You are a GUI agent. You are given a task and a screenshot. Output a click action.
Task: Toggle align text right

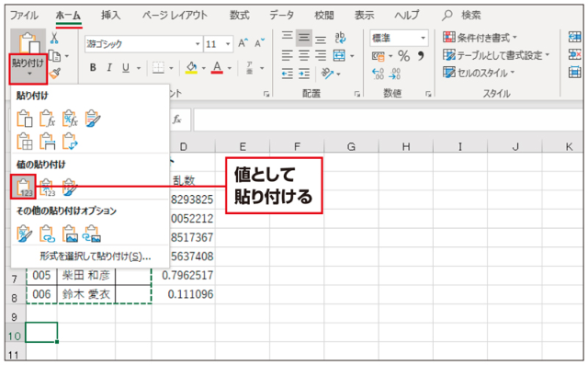(321, 55)
